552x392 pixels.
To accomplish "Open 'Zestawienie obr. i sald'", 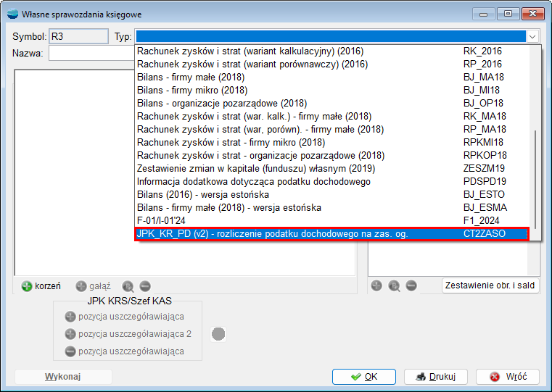I will click(490, 285).
